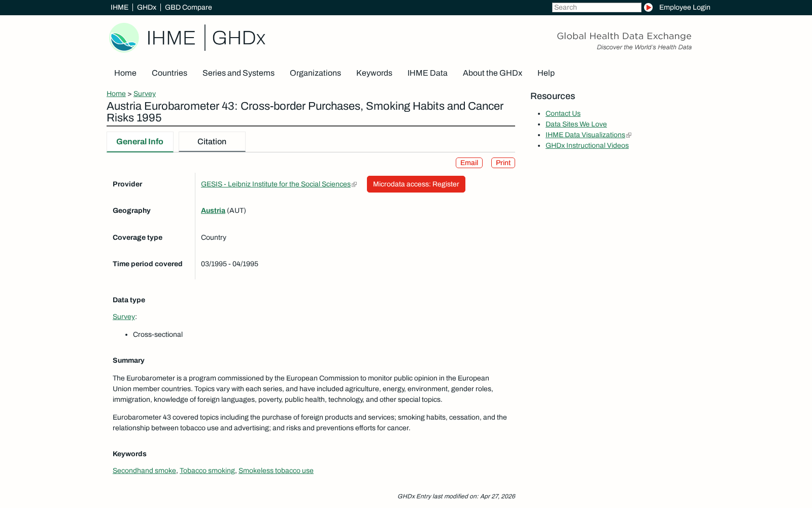Screen dimensions: 812x508
Task: Open the Austria geography link
Action: (213, 210)
